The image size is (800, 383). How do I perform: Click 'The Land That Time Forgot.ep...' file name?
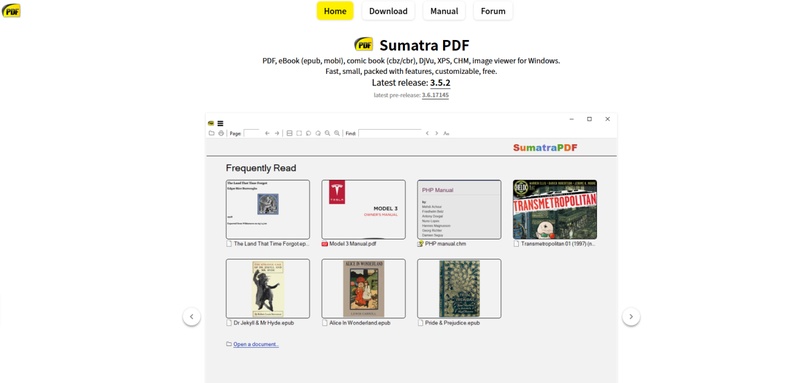pos(271,244)
